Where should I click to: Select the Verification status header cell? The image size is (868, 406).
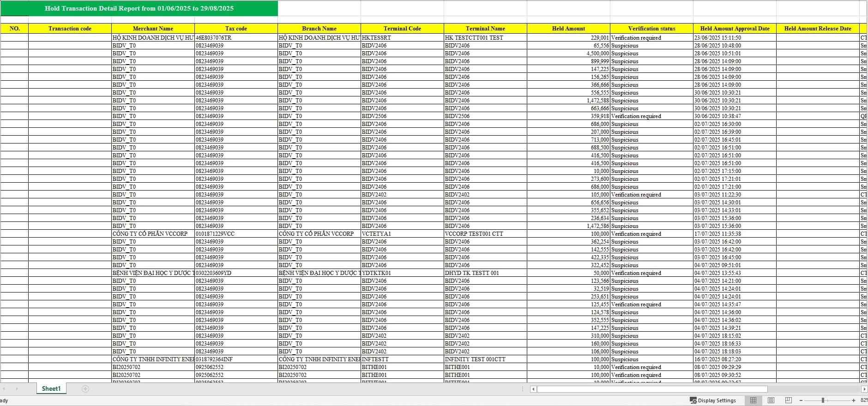pyautogui.click(x=651, y=29)
